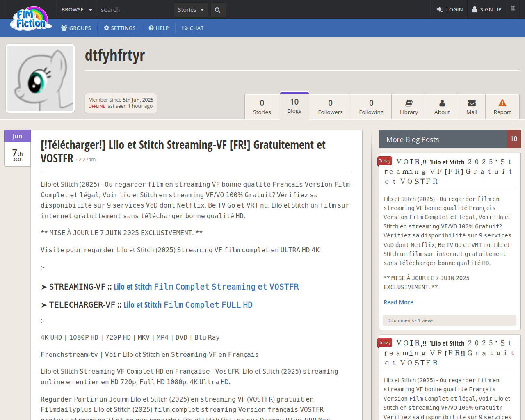The image size is (525, 420).
Task: Open Lilo et Stitch Film Complet Streaming et VOSTFR link
Action: (206, 287)
